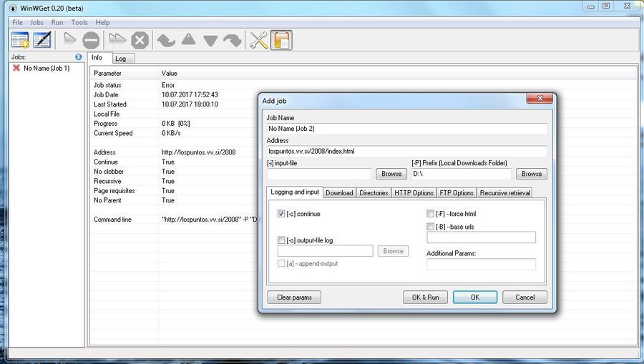Click the Job status row value Error

coord(168,85)
